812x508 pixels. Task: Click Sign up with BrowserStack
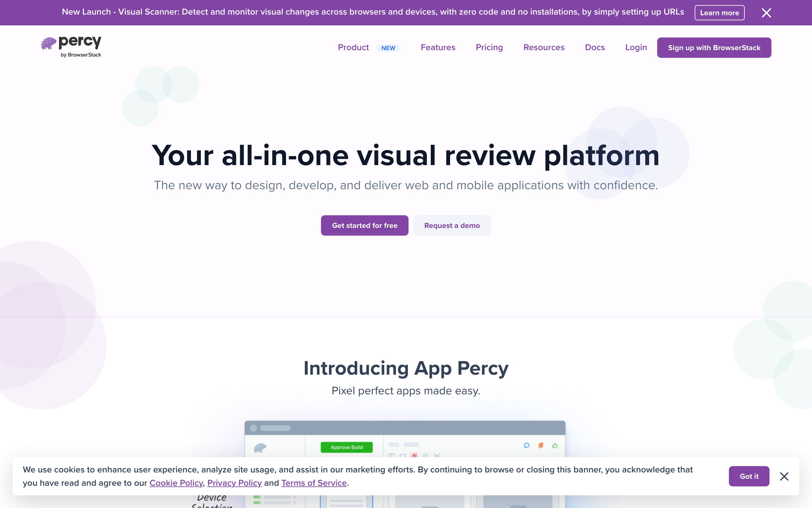714,48
